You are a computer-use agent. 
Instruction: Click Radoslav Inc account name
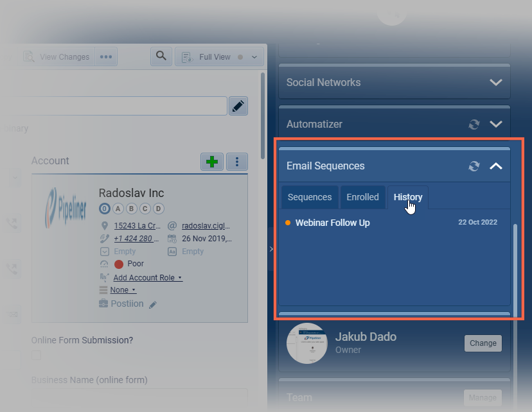click(131, 193)
